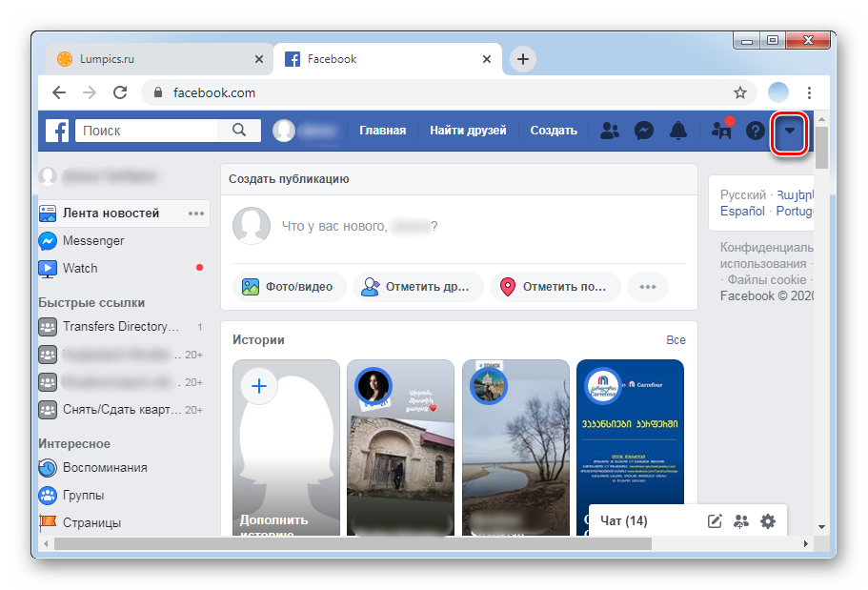Screen dimensions: 868x590
Task: Click the Все stories link
Action: pyautogui.click(x=676, y=339)
